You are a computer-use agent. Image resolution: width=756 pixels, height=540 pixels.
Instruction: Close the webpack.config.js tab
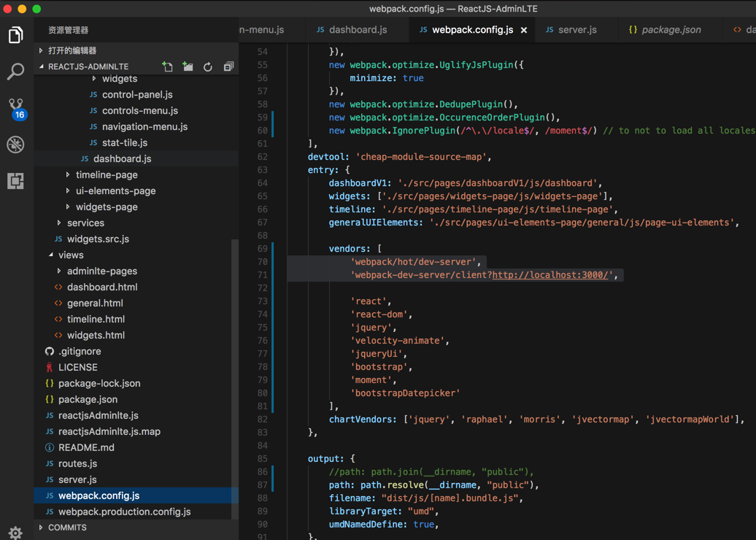coord(524,30)
